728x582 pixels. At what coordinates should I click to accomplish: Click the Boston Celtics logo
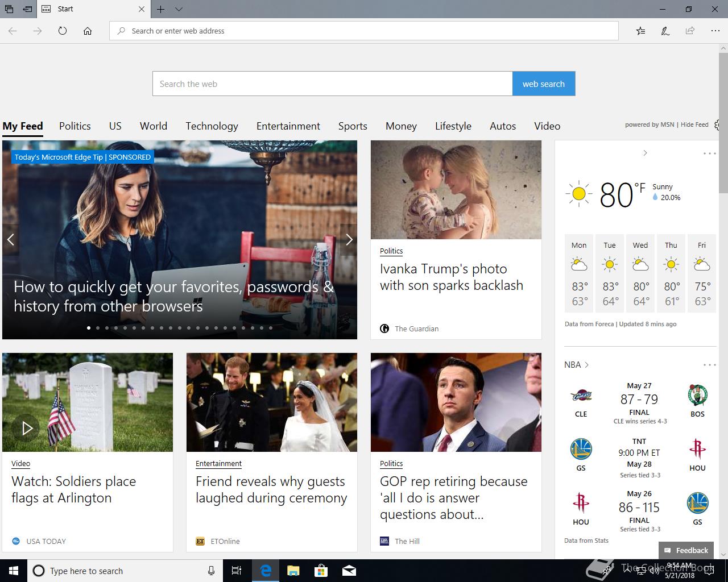pyautogui.click(x=697, y=396)
